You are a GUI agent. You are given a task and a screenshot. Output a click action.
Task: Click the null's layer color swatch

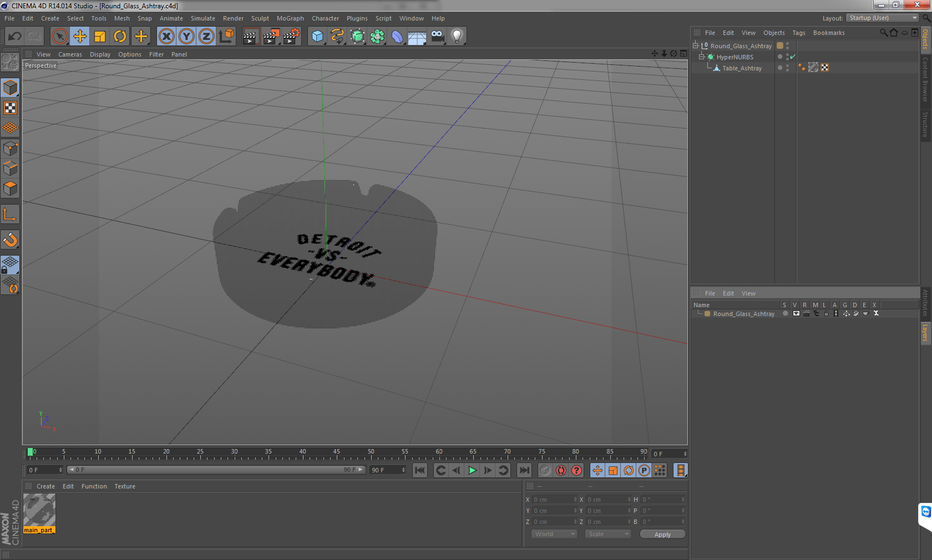780,45
